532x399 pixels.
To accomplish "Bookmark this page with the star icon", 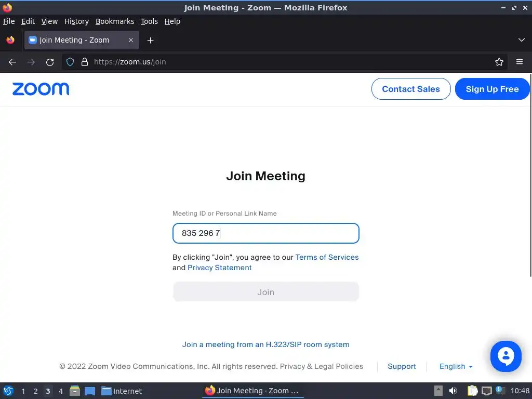I will coord(499,62).
